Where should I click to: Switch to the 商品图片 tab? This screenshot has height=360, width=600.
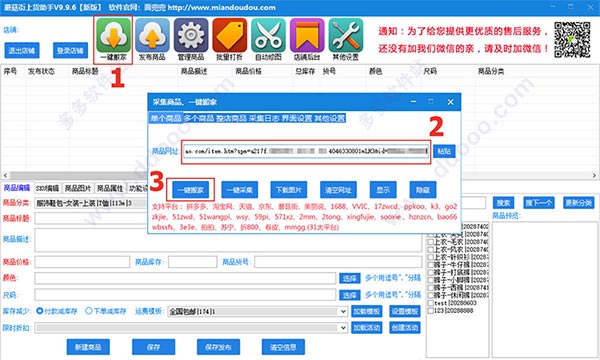[78, 188]
